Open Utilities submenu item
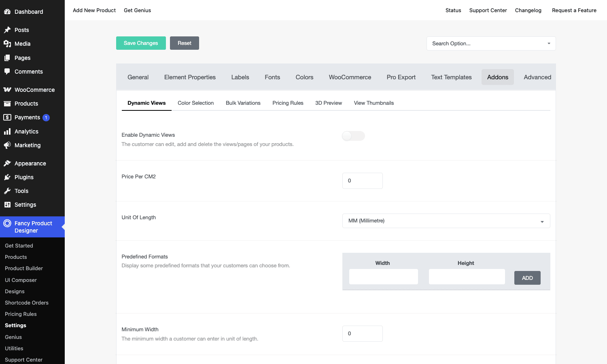The image size is (607, 364). 14,348
